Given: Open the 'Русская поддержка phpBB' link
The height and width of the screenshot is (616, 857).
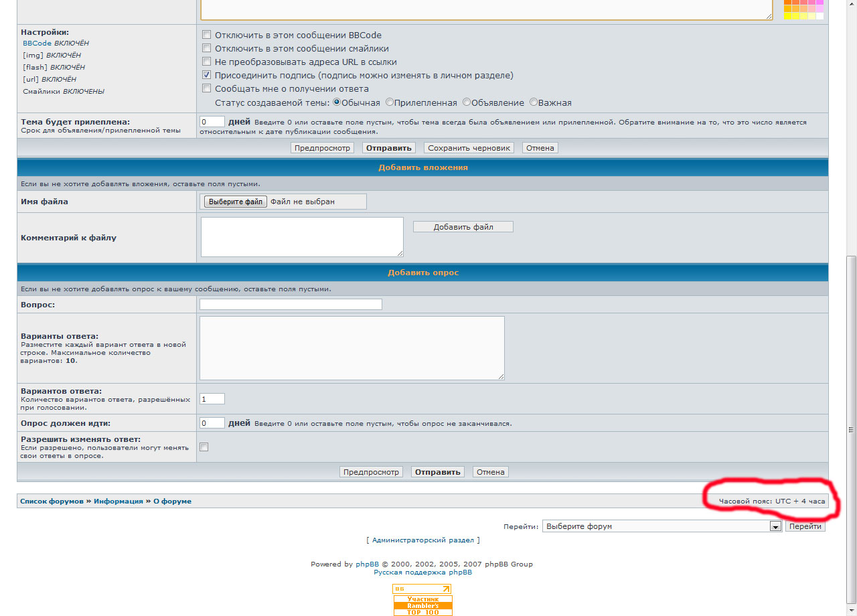Looking at the screenshot, I should tap(422, 572).
